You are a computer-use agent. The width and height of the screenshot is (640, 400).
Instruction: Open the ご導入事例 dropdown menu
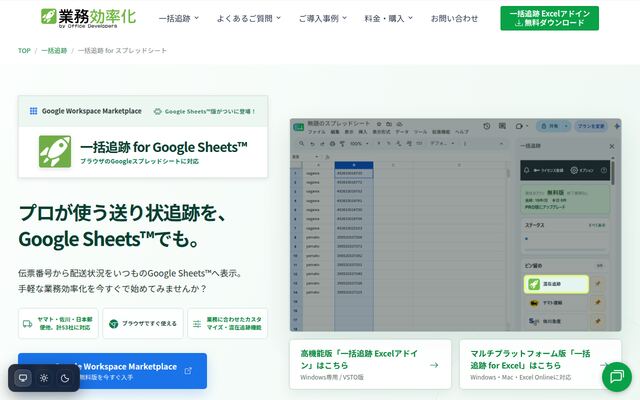pyautogui.click(x=322, y=18)
